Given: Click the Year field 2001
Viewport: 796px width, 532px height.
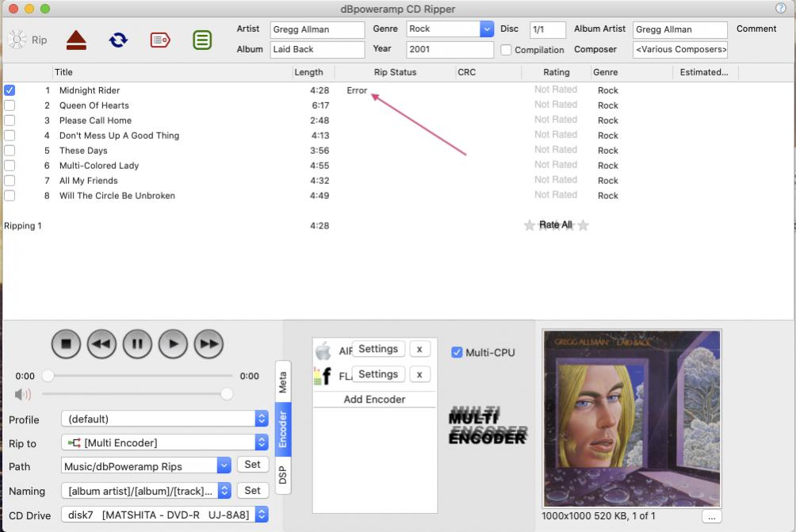Looking at the screenshot, I should [x=450, y=49].
